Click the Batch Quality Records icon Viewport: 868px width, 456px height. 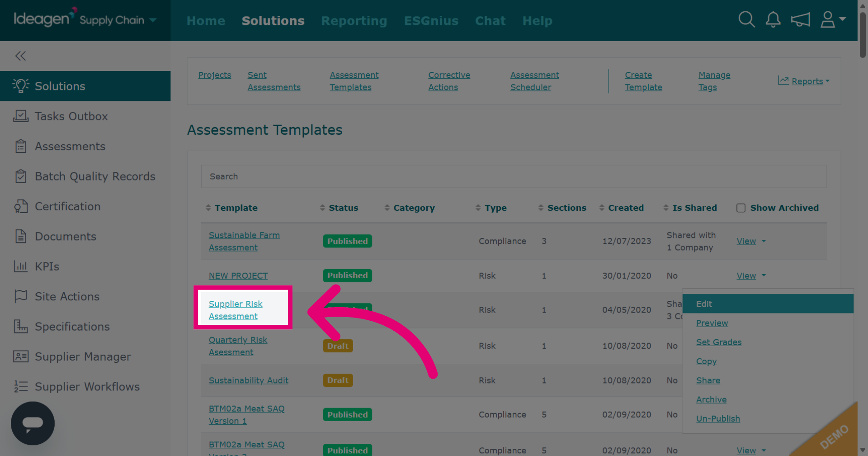pyautogui.click(x=21, y=176)
